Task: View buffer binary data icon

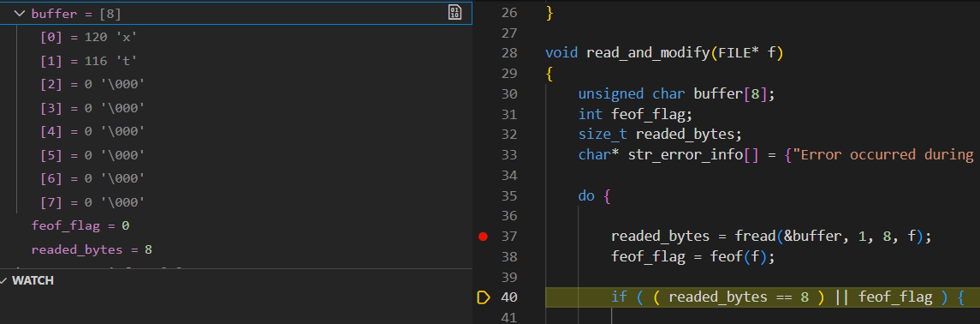Action: coord(455,13)
